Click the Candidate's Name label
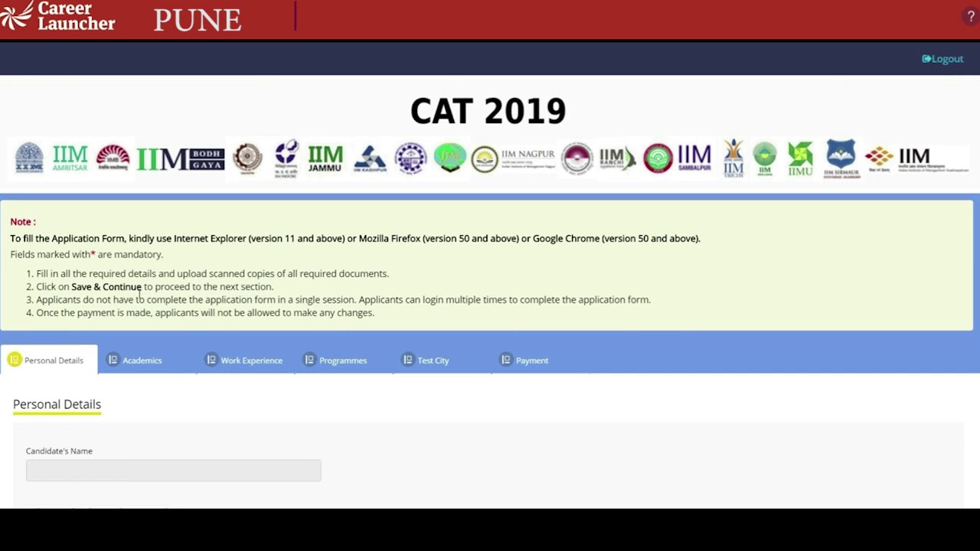The image size is (980, 551). pyautogui.click(x=59, y=452)
